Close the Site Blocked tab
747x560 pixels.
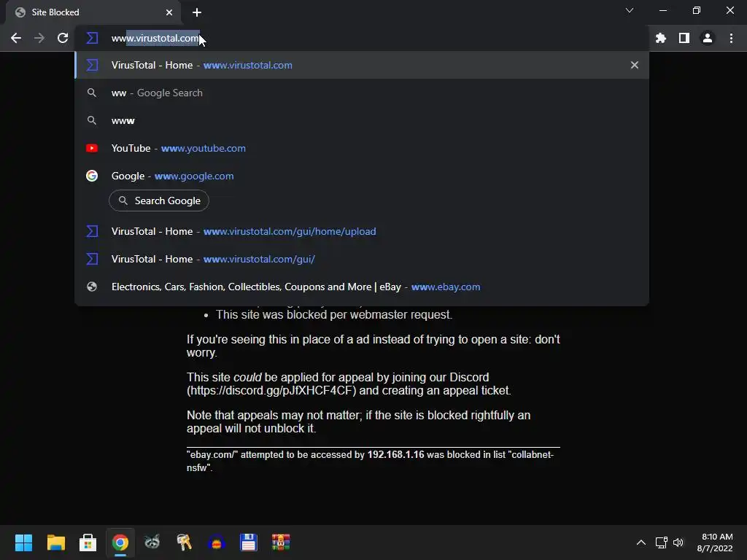pos(169,12)
